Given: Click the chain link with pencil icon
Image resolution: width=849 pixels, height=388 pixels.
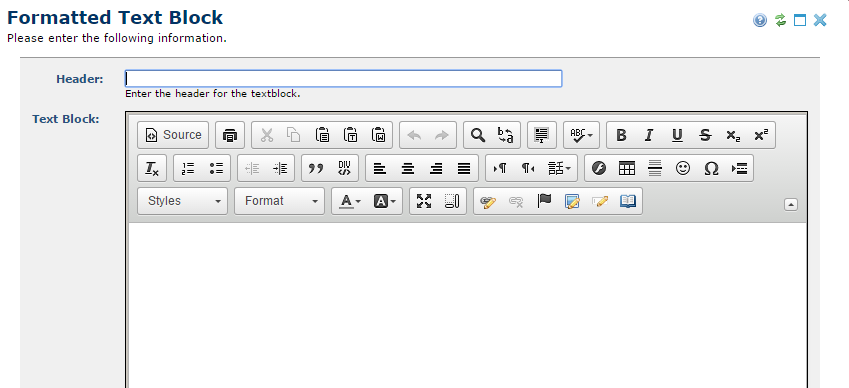Looking at the screenshot, I should point(488,201).
